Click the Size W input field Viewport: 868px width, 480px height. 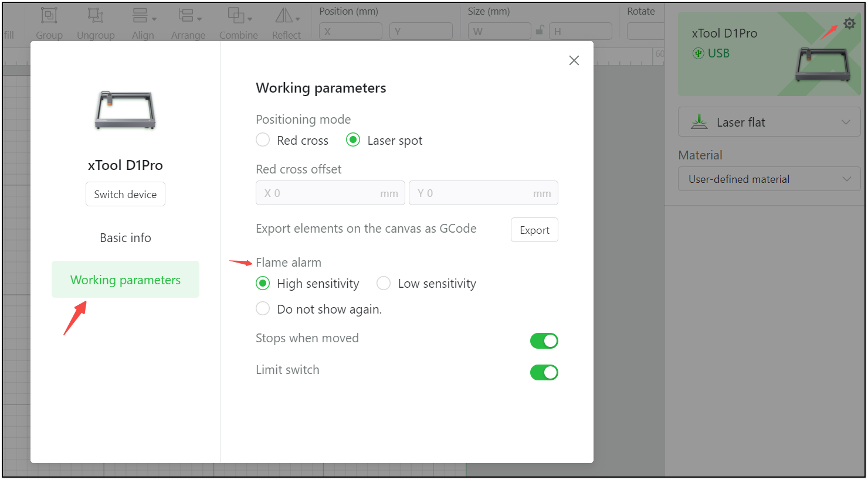coord(500,31)
